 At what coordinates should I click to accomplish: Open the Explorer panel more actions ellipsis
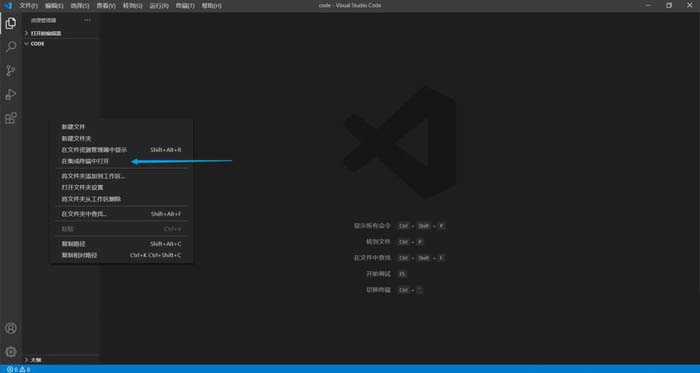pos(88,20)
